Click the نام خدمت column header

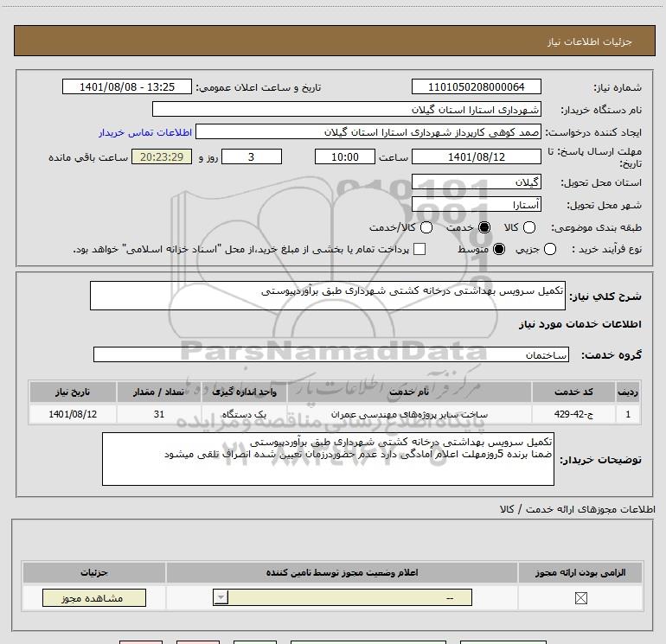click(x=409, y=392)
